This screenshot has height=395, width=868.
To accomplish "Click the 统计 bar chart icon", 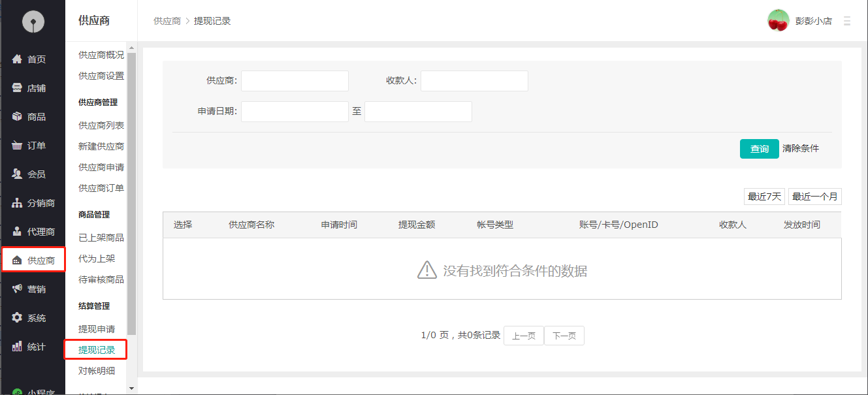I will pyautogui.click(x=18, y=347).
